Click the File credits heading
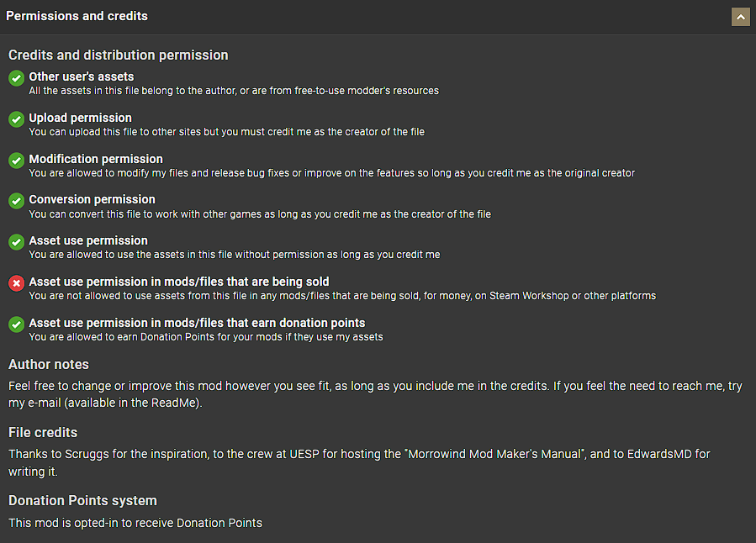This screenshot has height=543, width=756. (43, 432)
